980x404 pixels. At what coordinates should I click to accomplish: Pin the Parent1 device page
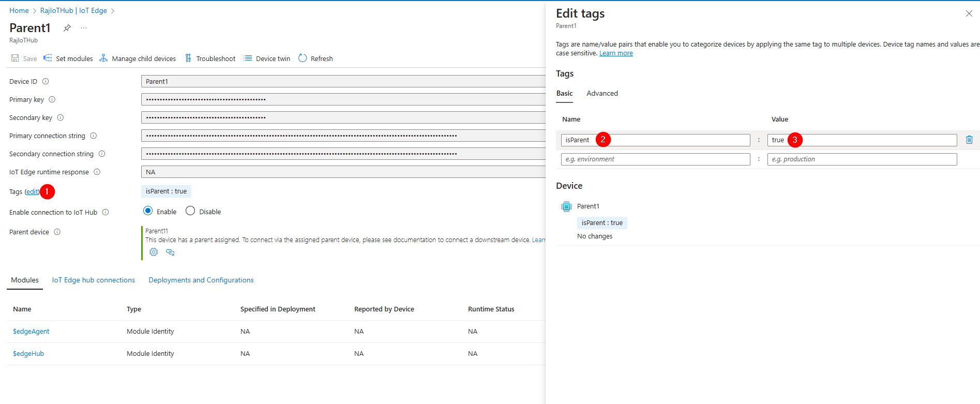tap(67, 28)
